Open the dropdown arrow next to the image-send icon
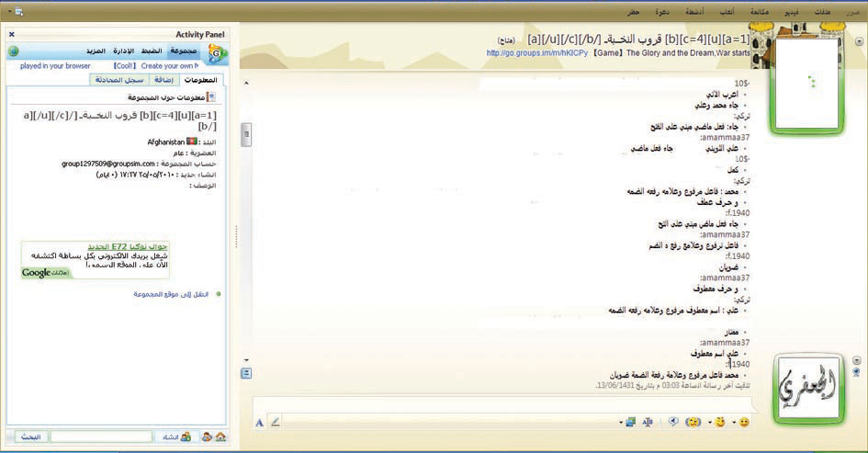The image size is (868, 453). 621,422
